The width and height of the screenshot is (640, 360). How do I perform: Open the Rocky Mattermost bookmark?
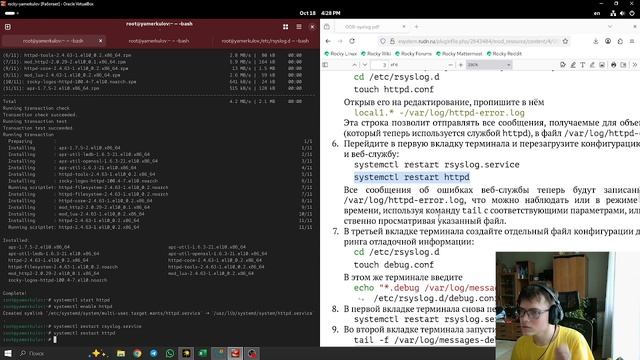(459, 54)
